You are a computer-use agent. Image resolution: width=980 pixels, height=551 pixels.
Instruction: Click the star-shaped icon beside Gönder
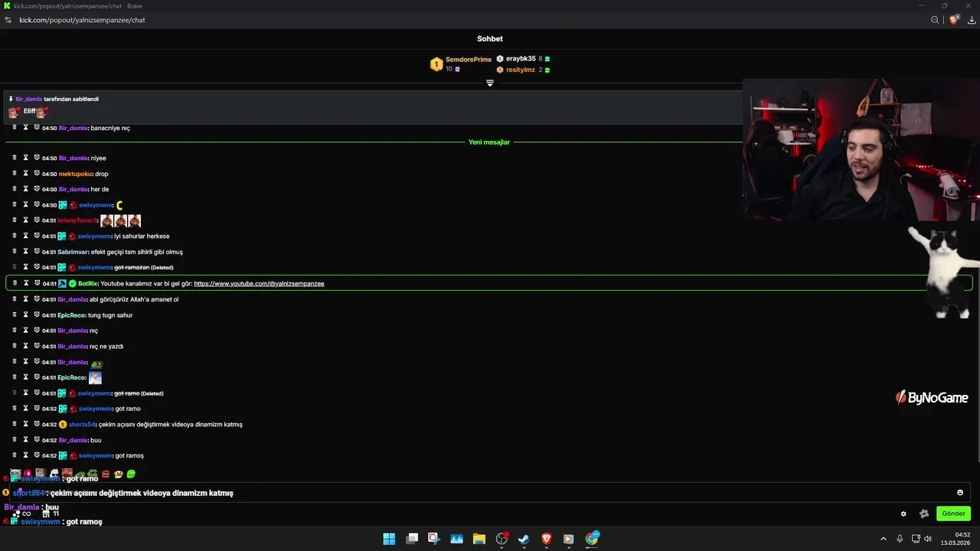(923, 514)
